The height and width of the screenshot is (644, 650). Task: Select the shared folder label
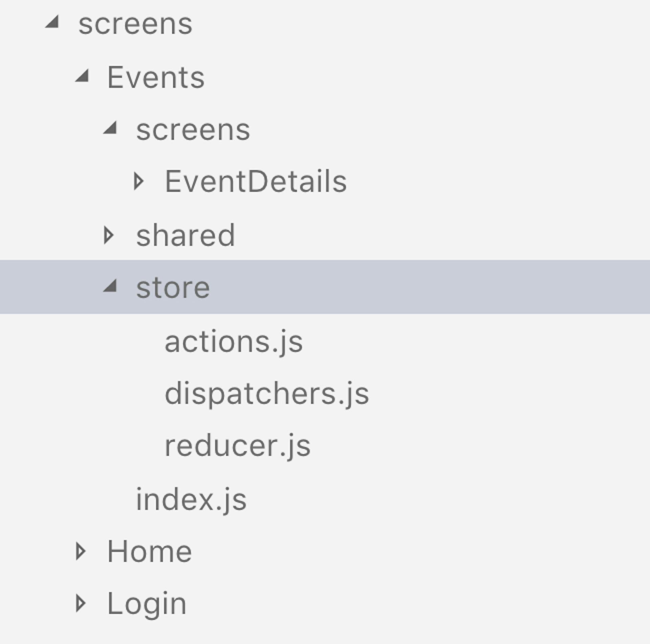click(185, 235)
